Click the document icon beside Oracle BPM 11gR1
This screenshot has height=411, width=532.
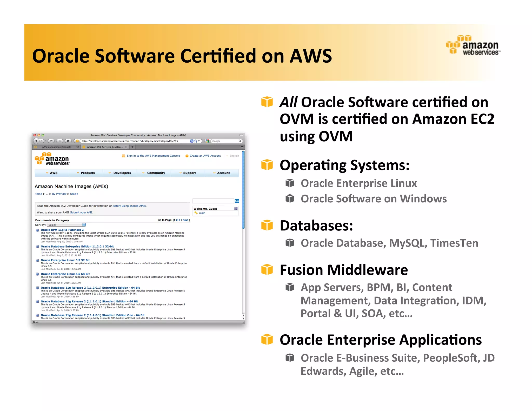coord(37,230)
